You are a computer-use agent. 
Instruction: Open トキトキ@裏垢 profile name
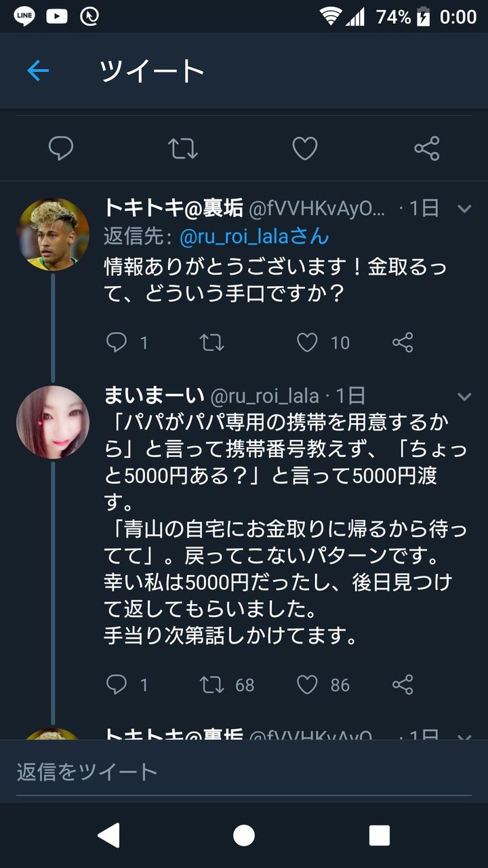(174, 208)
